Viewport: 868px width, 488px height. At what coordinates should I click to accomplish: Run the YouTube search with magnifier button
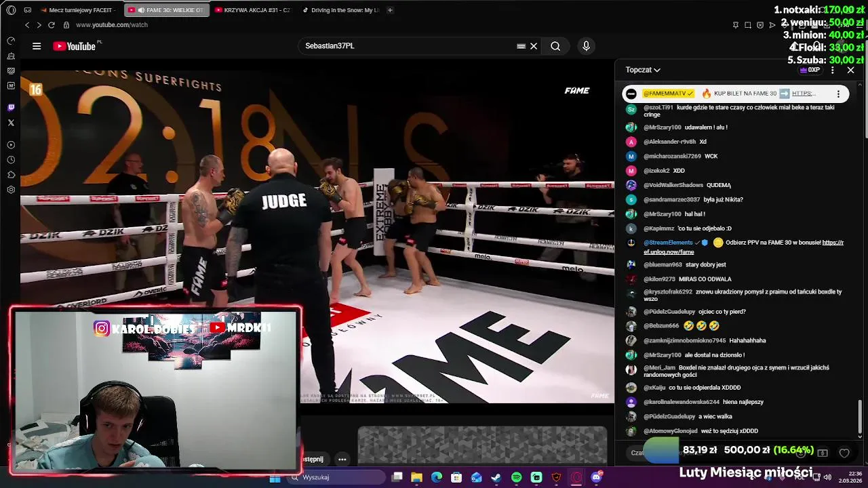(555, 46)
